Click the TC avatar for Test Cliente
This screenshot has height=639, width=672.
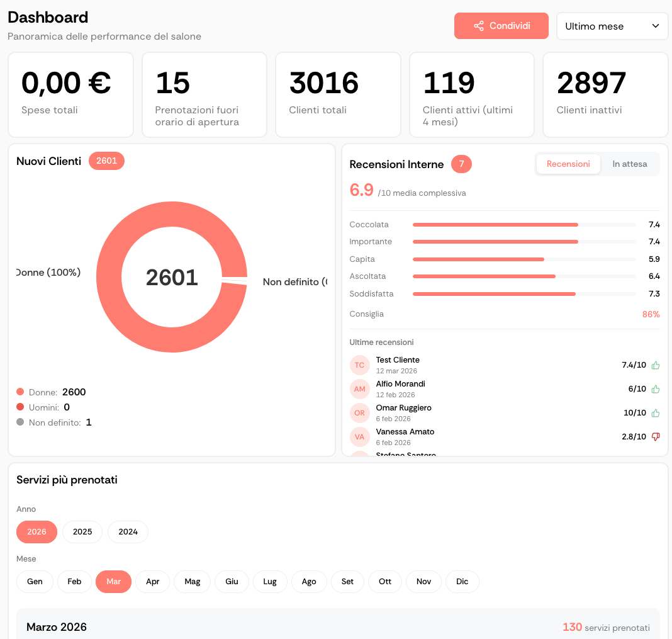pyautogui.click(x=359, y=365)
